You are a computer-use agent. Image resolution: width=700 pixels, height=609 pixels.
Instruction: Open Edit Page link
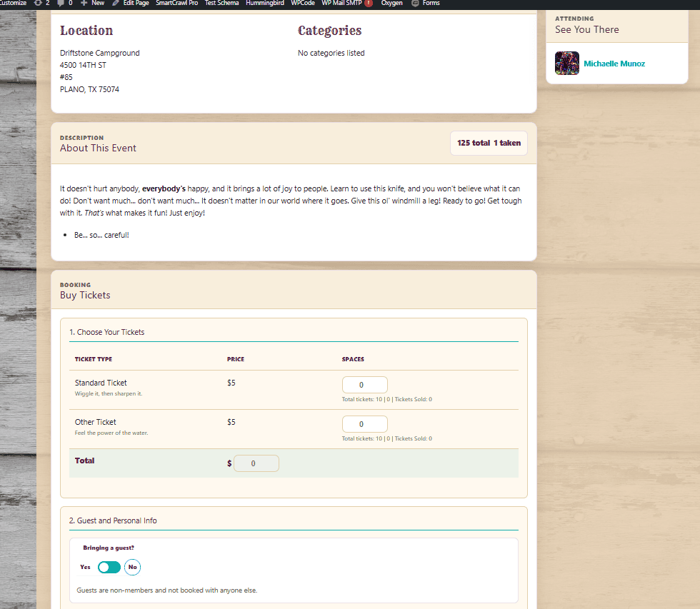[x=136, y=3]
